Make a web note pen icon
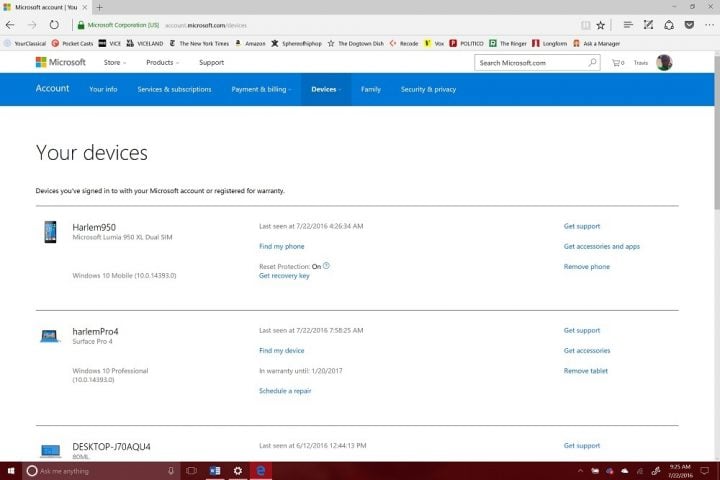 [x=648, y=25]
